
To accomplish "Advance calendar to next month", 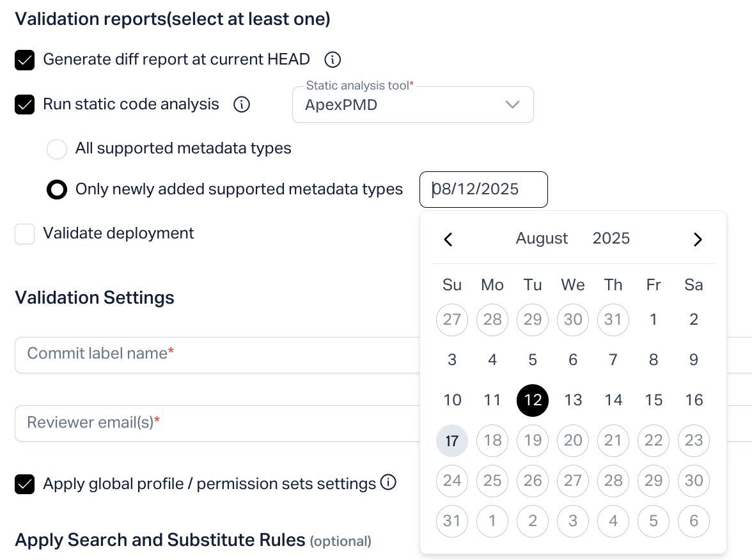I will point(698,239).
